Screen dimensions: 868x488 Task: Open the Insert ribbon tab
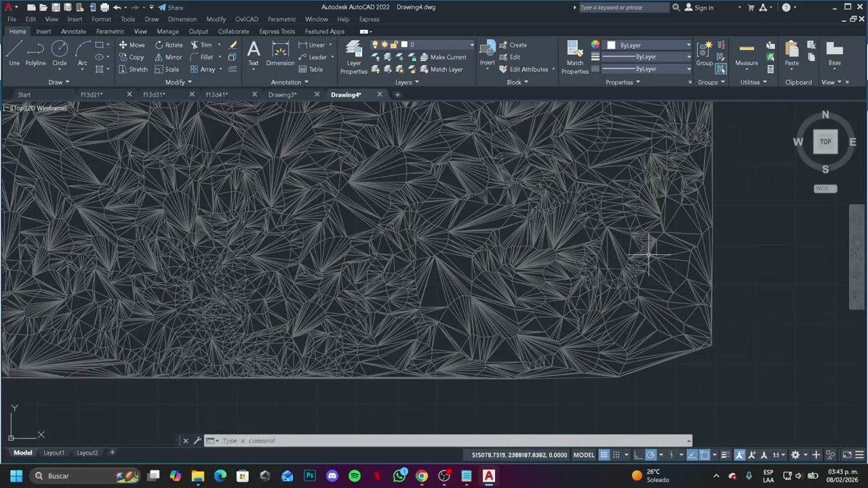[x=43, y=31]
